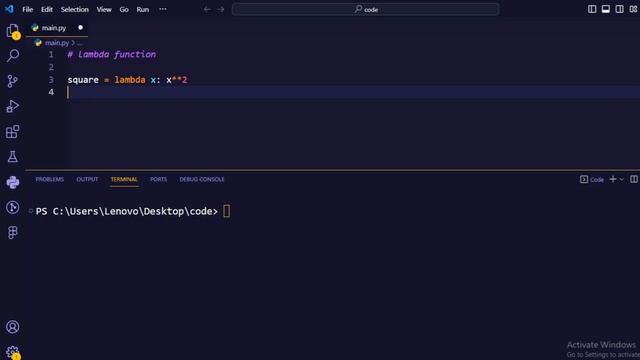Image resolution: width=640 pixels, height=360 pixels.
Task: Open the File menu
Action: [x=28, y=9]
